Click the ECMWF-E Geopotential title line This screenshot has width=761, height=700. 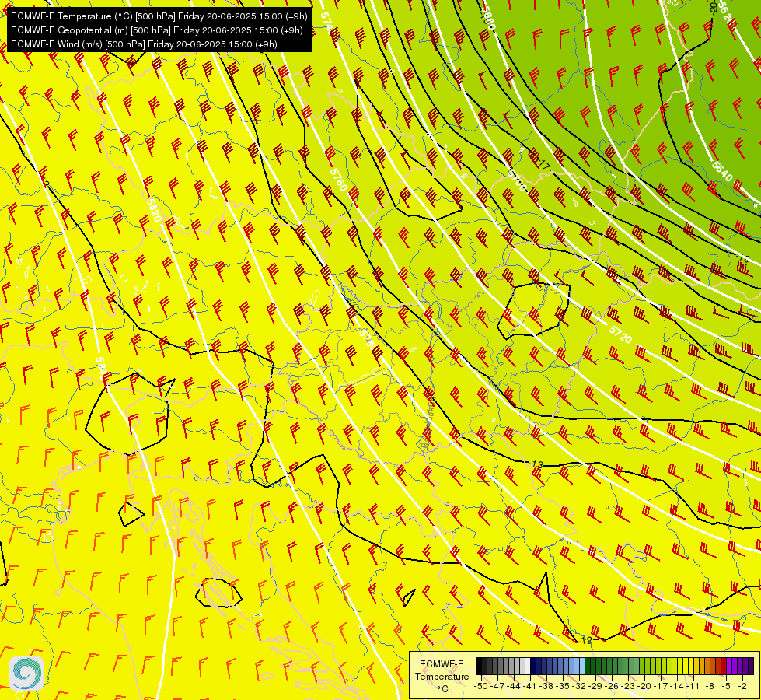pyautogui.click(x=157, y=30)
